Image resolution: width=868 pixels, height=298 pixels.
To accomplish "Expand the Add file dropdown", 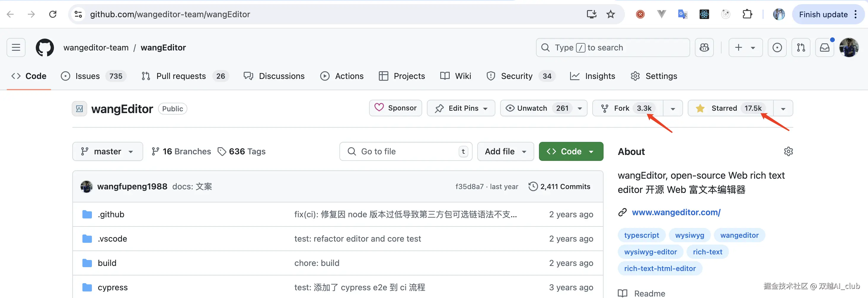I will [x=505, y=151].
